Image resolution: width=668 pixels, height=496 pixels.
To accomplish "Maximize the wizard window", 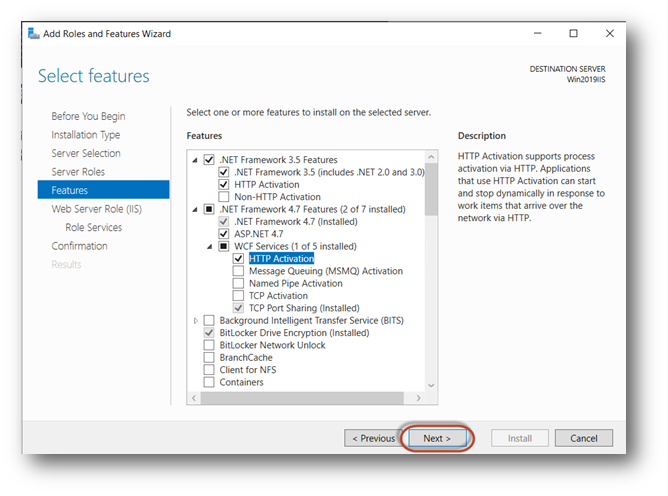I will 573,33.
